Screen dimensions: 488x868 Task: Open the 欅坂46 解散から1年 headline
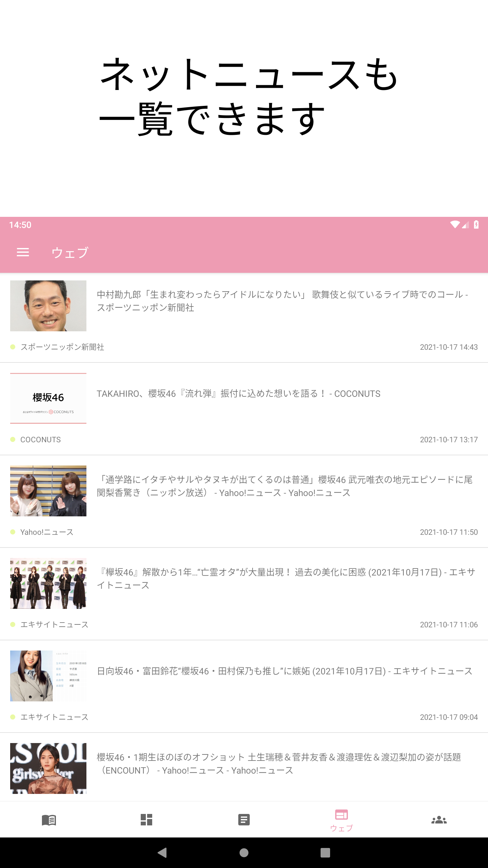pos(286,579)
